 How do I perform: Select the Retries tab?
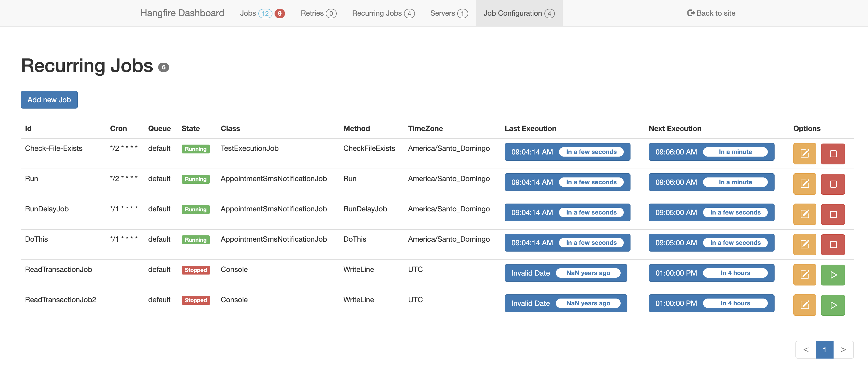click(318, 13)
